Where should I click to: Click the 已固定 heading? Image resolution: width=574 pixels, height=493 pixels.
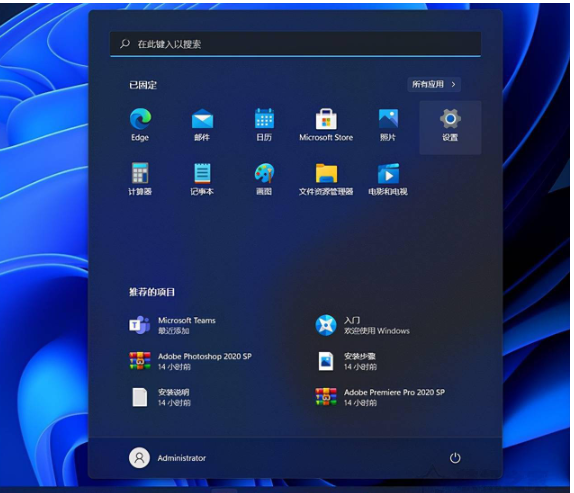tap(143, 85)
